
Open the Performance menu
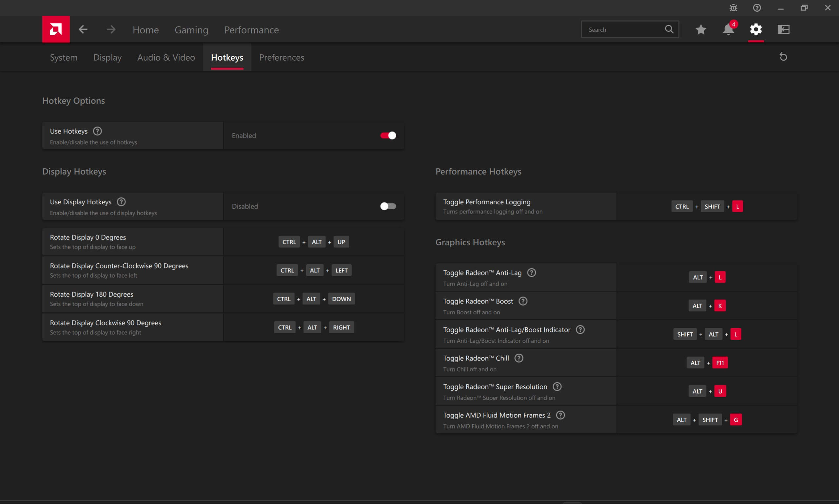point(251,30)
